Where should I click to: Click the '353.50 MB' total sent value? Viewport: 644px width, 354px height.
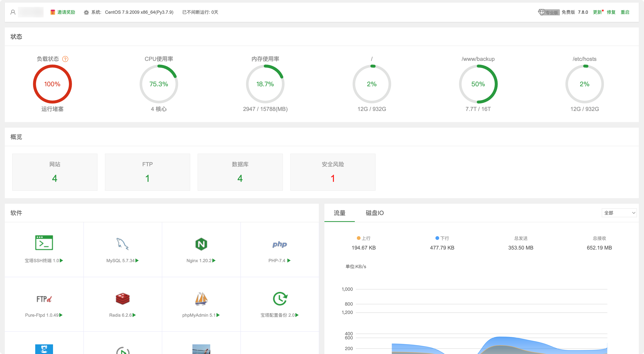pos(521,248)
